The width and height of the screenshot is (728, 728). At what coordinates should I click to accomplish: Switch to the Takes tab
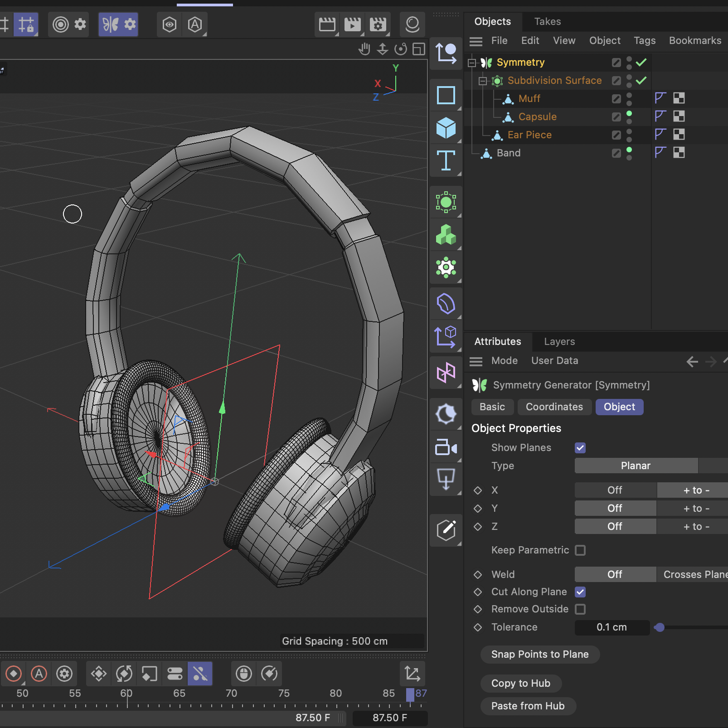547,21
